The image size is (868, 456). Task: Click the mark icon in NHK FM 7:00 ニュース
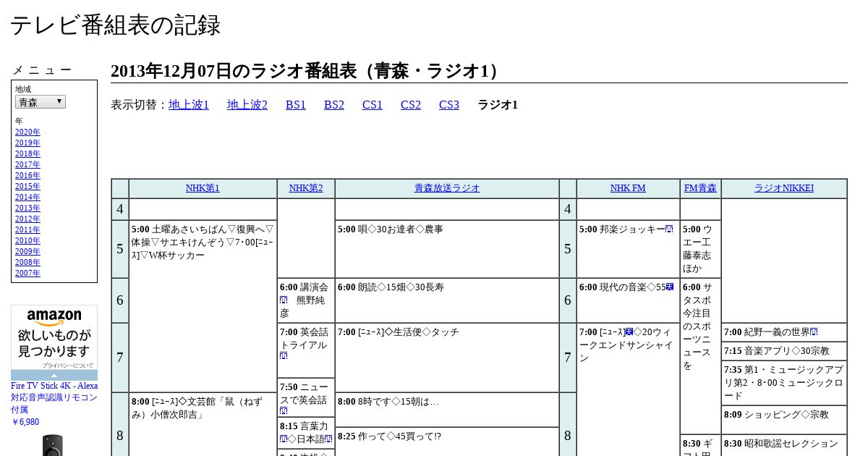click(x=629, y=332)
